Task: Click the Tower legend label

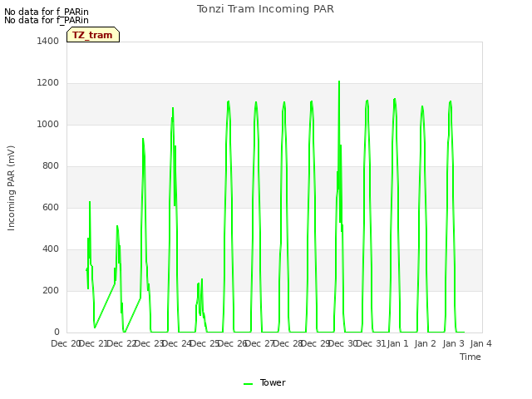Action: tap(273, 382)
